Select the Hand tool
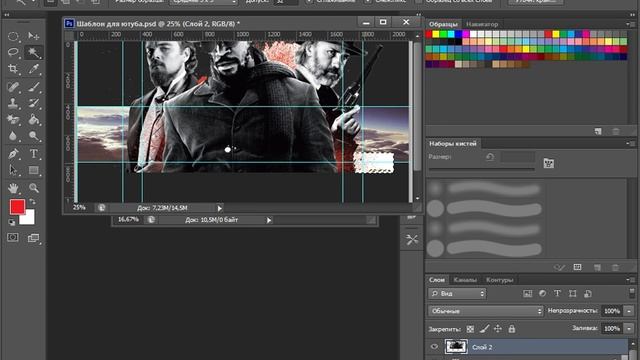This screenshot has height=360, width=640. pos(13,188)
